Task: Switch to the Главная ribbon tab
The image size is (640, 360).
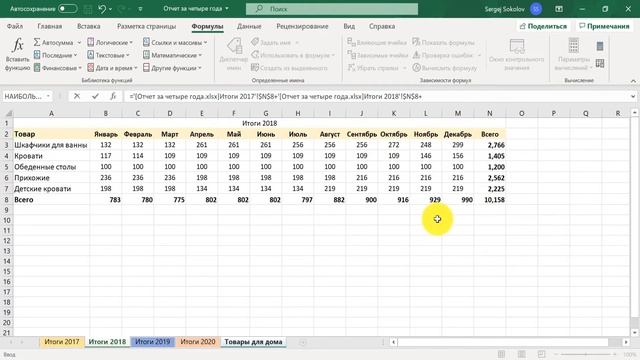Action: point(50,26)
